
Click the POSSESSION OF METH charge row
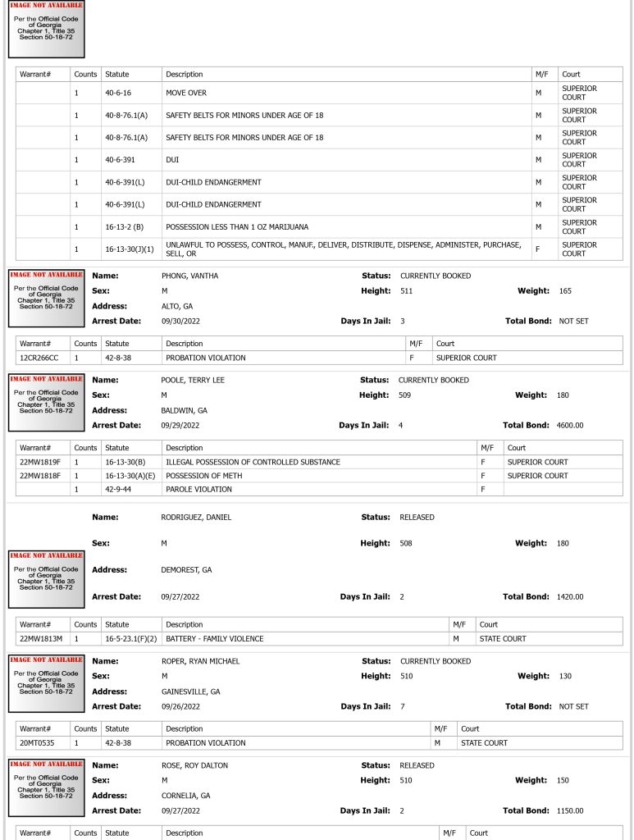pyautogui.click(x=319, y=476)
